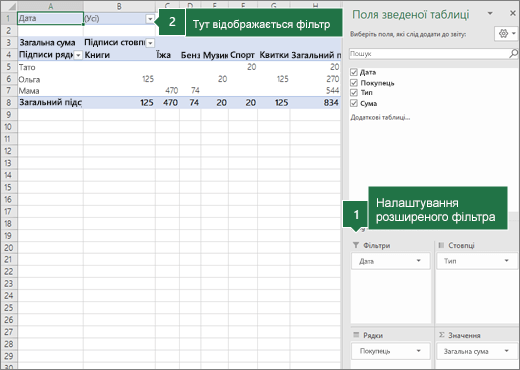Toggle the Дата field checkbox
The height and width of the screenshot is (370, 520).
click(354, 72)
